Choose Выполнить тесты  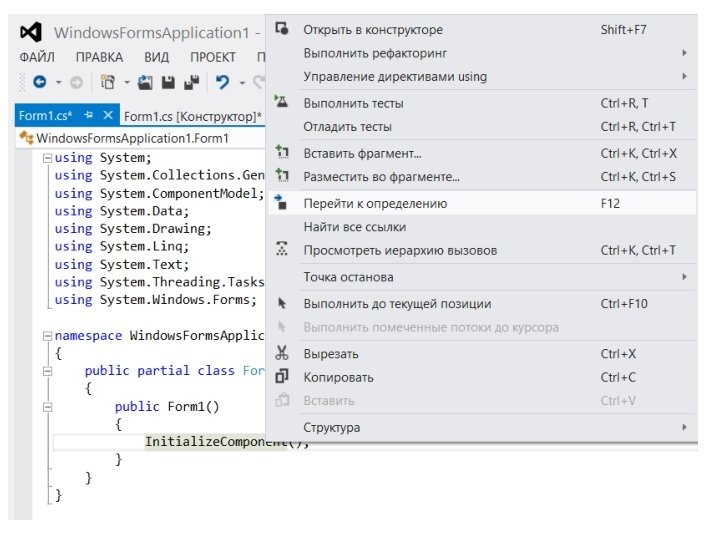coord(481,103)
